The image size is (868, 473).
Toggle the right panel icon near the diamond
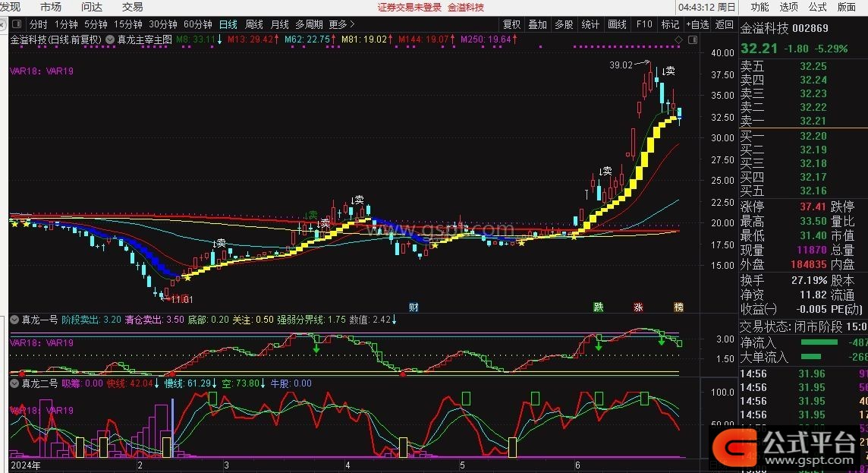[x=693, y=40]
